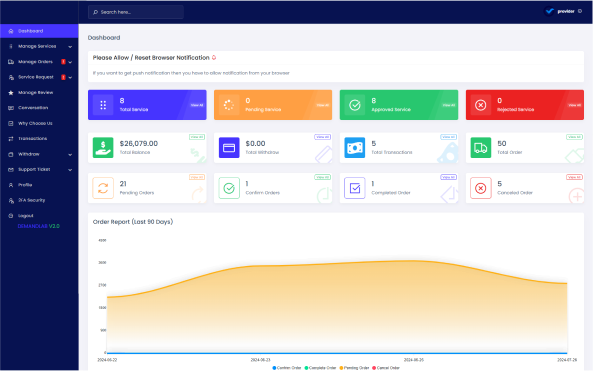The width and height of the screenshot is (593, 371).
Task: Click the Total Balance dollar-hand icon
Action: point(103,147)
